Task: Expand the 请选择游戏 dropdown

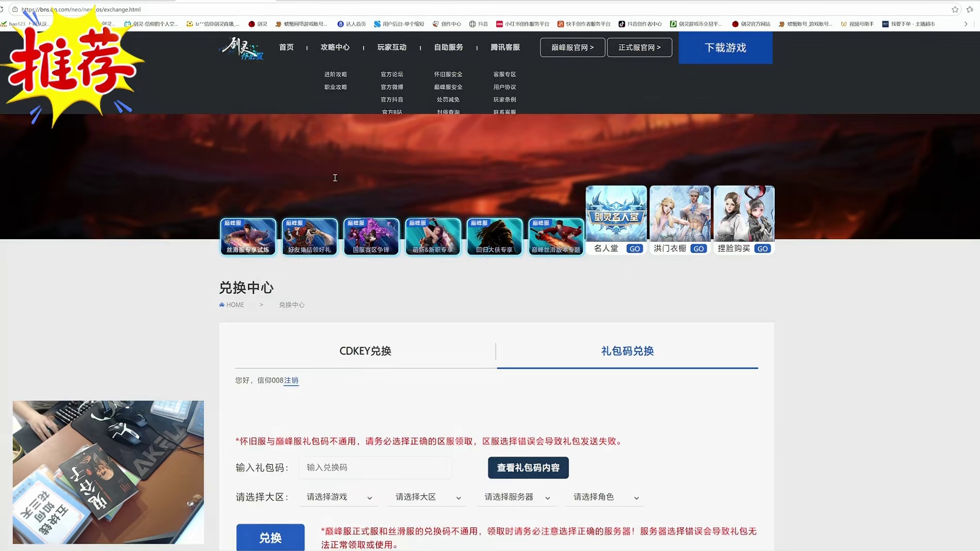Action: click(x=339, y=497)
